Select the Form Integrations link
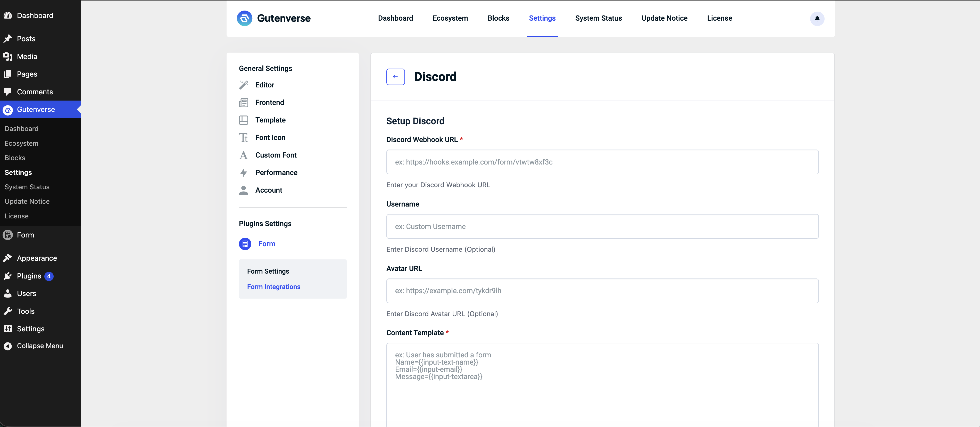 [x=273, y=287]
